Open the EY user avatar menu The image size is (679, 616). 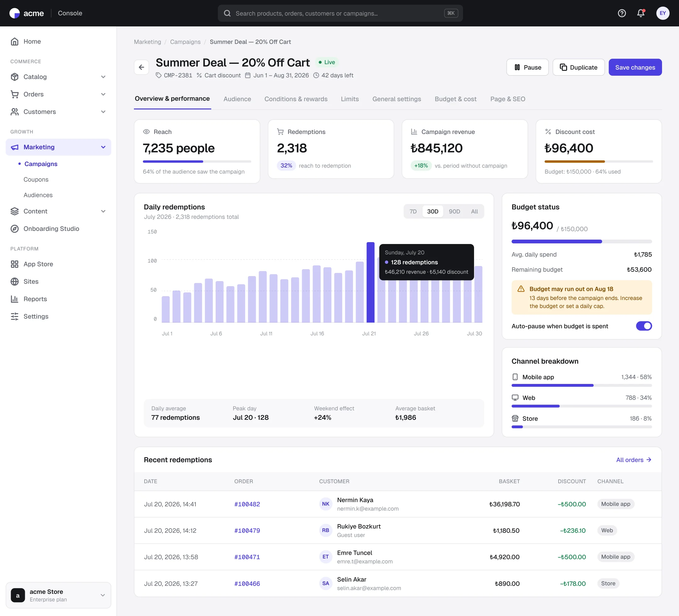click(x=663, y=13)
